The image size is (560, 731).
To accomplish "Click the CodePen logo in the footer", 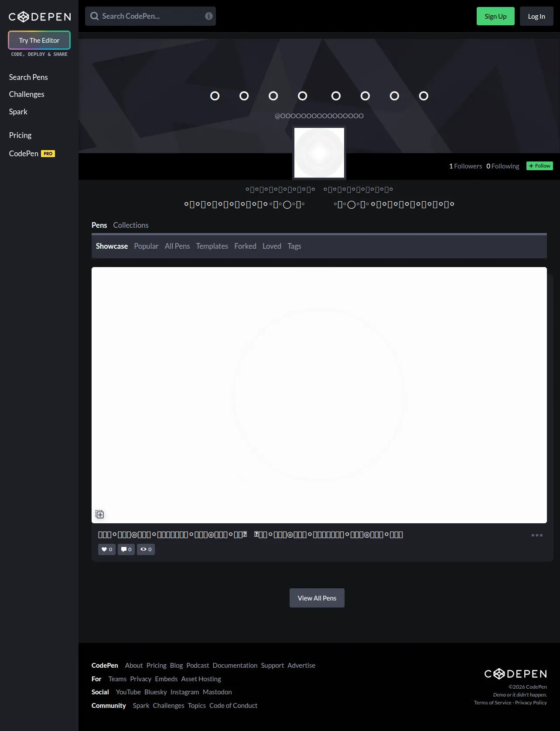I will tap(516, 674).
